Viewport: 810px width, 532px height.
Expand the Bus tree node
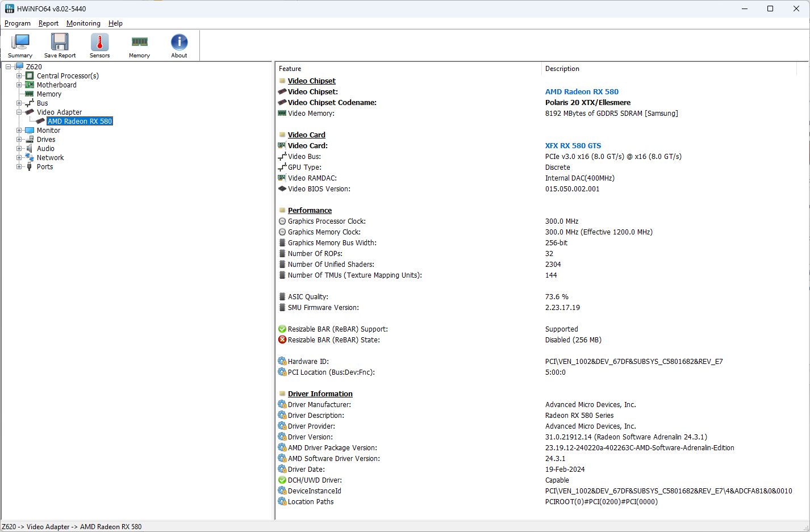click(19, 103)
